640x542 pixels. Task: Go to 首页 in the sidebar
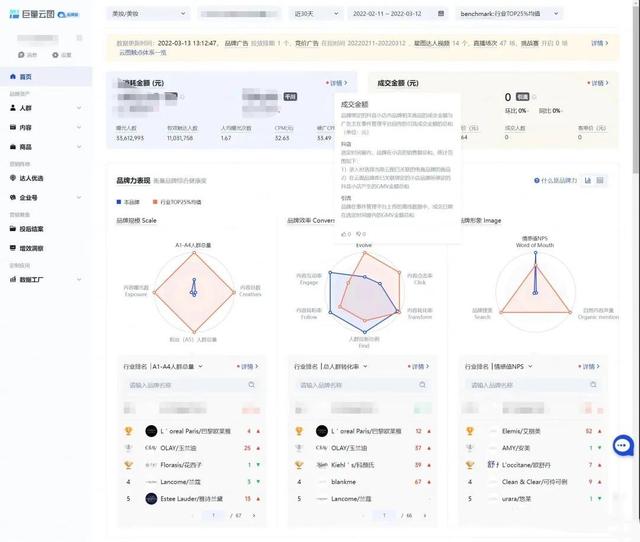click(x=26, y=77)
